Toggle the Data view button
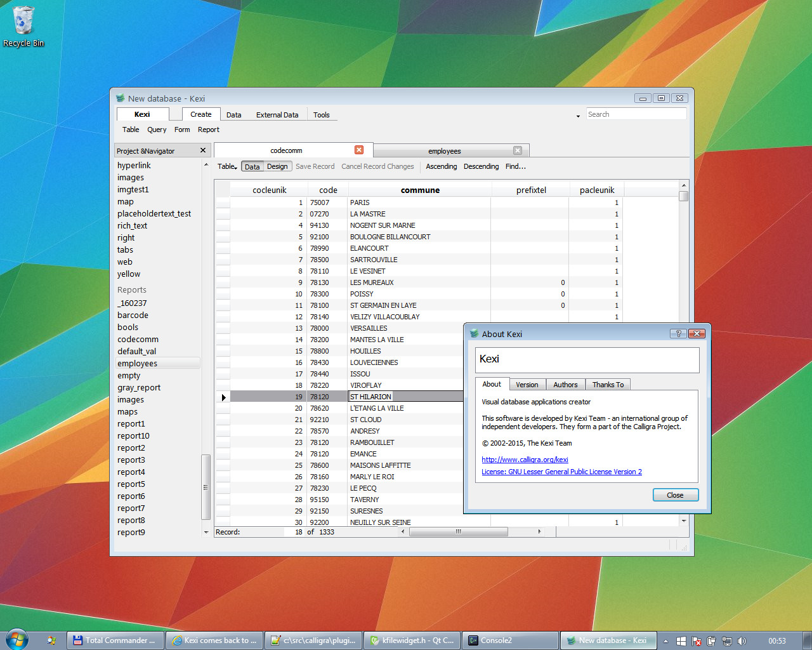812x650 pixels. tap(252, 167)
